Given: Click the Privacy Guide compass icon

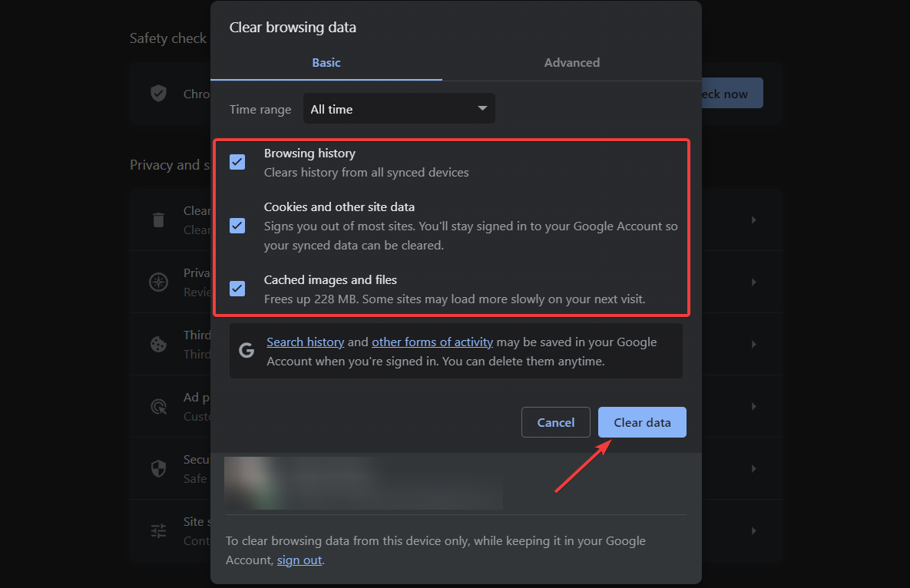Looking at the screenshot, I should (x=158, y=282).
